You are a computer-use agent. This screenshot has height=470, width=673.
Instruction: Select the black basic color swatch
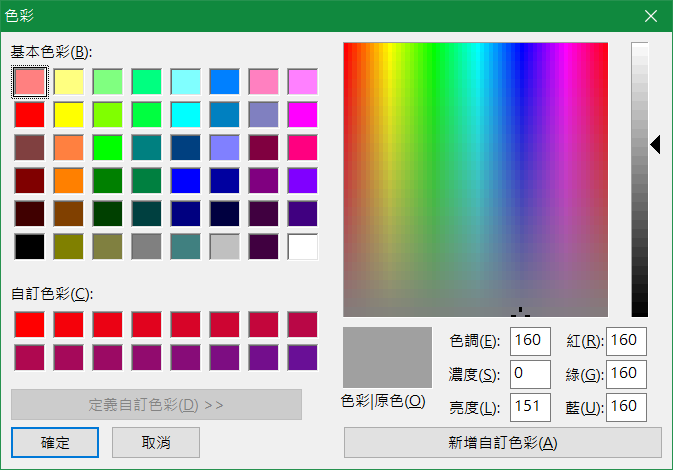30,247
